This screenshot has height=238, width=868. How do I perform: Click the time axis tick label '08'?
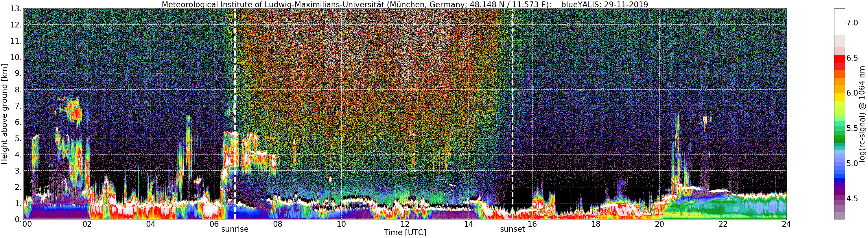(278, 224)
